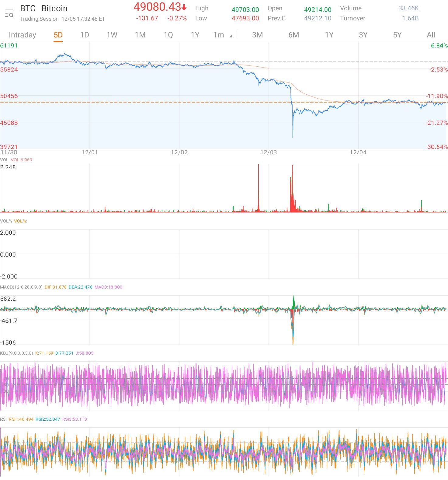
Task: Click the 12/01 date label
Action: pos(90,152)
